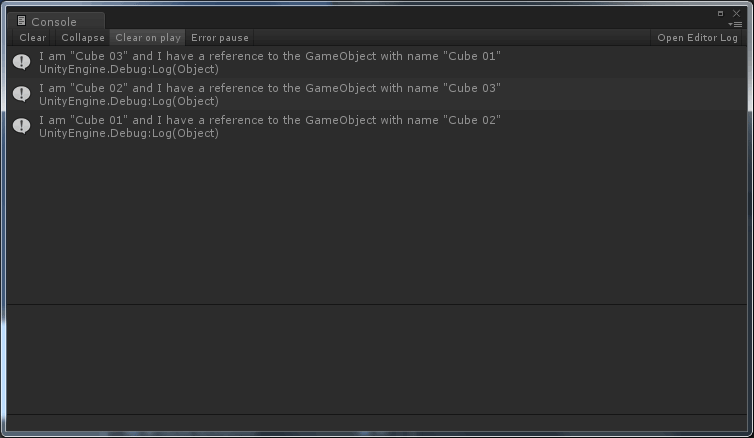The image size is (754, 438).
Task: Click the info icon beside the "Cube 02" log
Action: pyautogui.click(x=22, y=94)
